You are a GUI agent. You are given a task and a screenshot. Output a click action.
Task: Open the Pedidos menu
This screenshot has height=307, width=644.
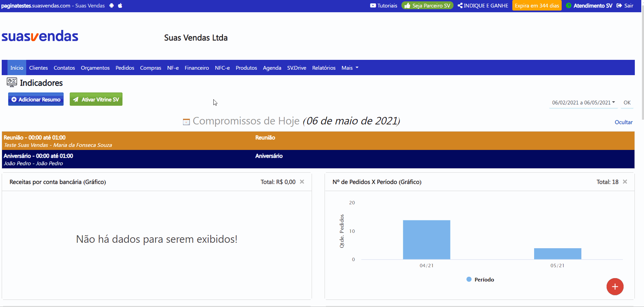(125, 68)
